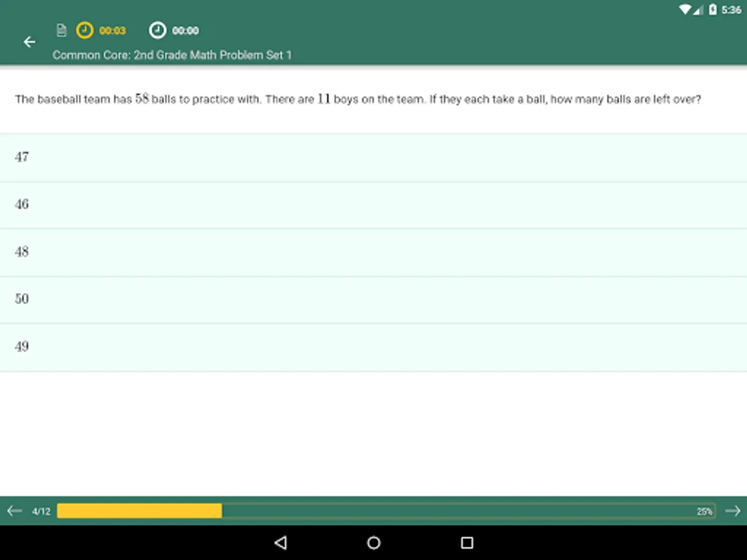Viewport: 747px width, 560px height.
Task: Tap the 5:36 clock in status bar
Action: [x=731, y=10]
